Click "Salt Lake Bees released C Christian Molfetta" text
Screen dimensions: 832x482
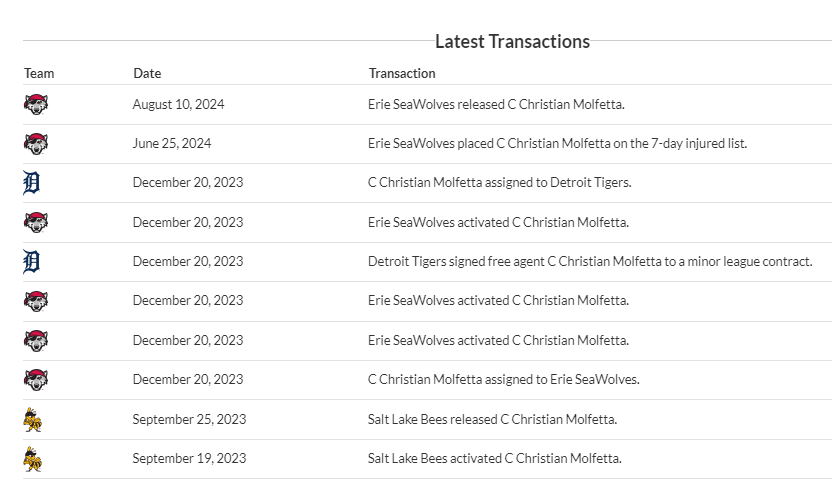point(492,419)
